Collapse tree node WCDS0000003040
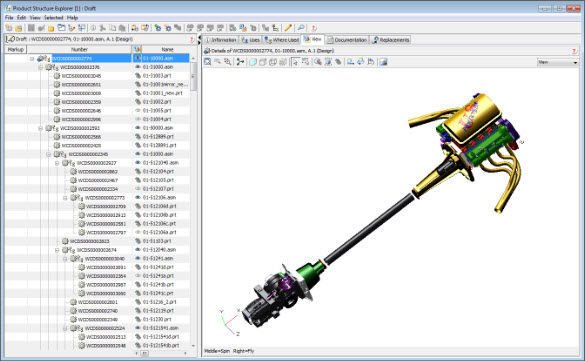 (65, 258)
